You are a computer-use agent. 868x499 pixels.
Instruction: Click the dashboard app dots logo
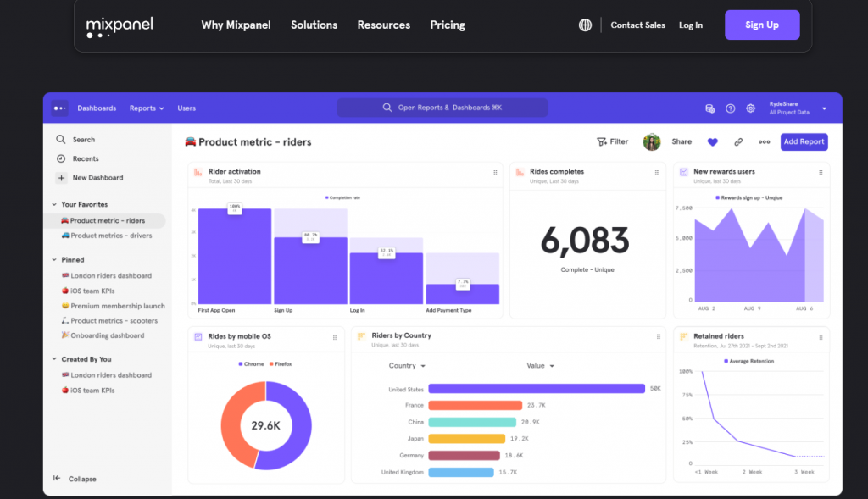pos(60,108)
